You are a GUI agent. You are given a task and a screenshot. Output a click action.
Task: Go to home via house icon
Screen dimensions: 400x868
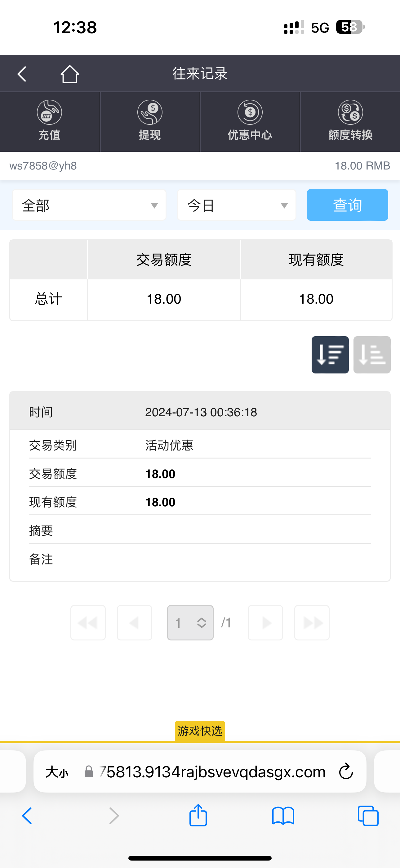tap(70, 74)
